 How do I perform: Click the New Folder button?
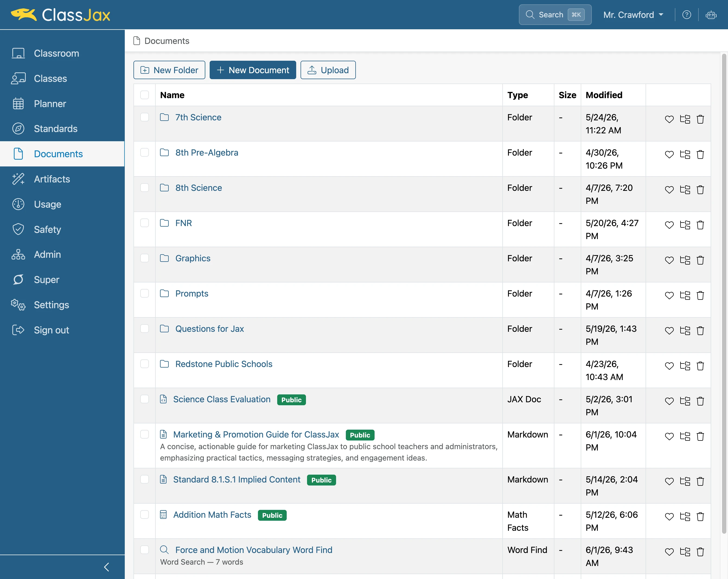click(x=169, y=70)
